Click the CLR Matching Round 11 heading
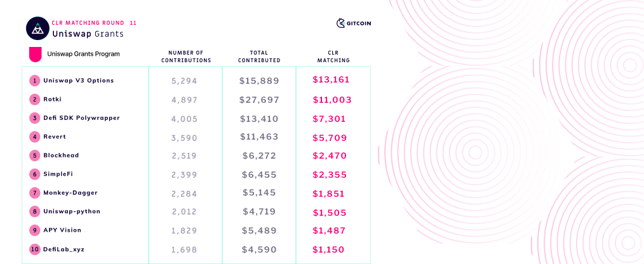The width and height of the screenshot is (644, 264). [93, 23]
